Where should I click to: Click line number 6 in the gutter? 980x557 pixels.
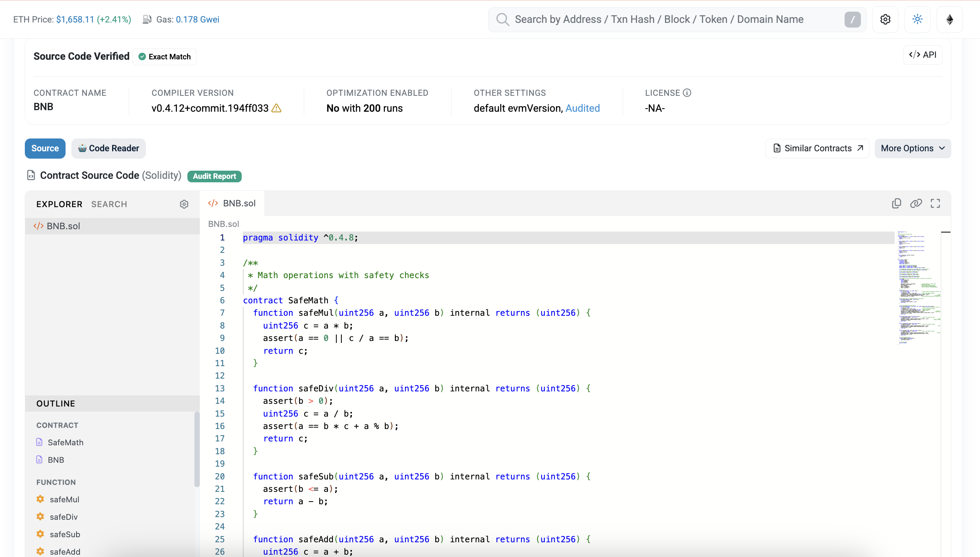click(x=222, y=300)
